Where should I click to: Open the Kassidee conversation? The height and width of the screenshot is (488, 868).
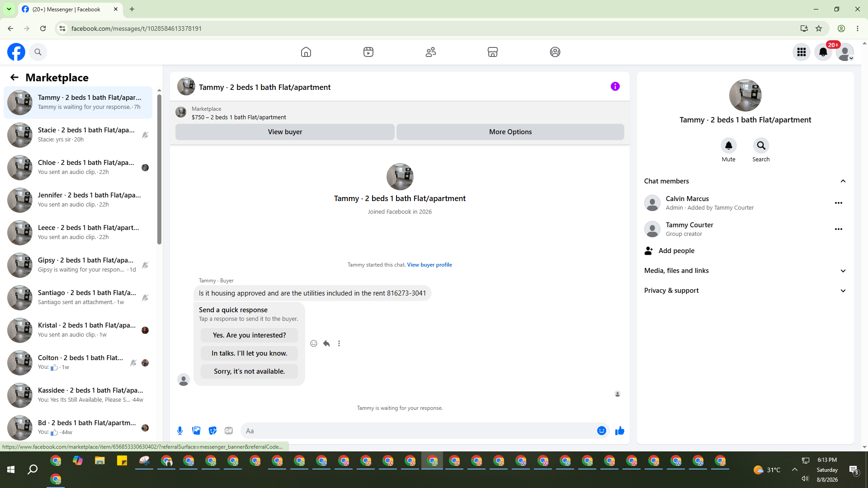click(x=78, y=395)
